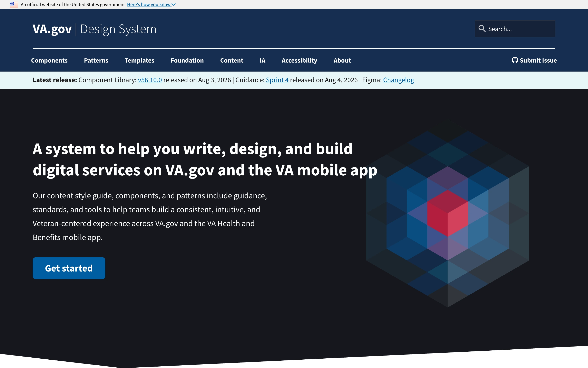
Task: Click the VA.gov logo text
Action: (52, 29)
